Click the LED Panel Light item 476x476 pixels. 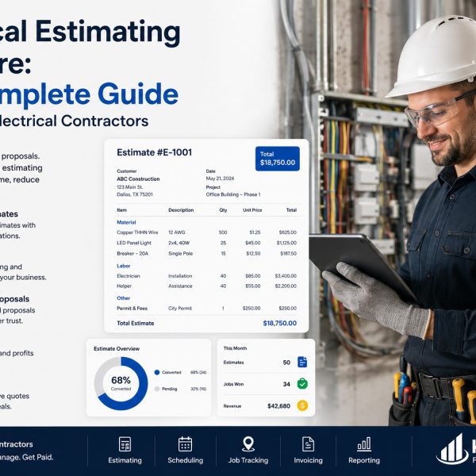point(134,243)
